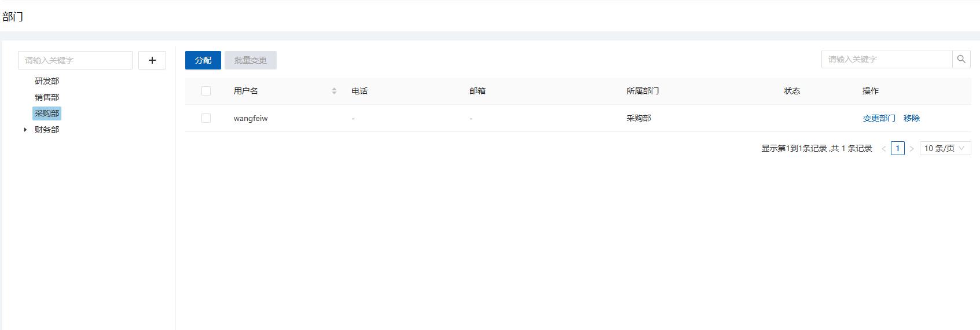Screen dimensions: 980x330
Task: Click page number 1
Action: pos(898,148)
